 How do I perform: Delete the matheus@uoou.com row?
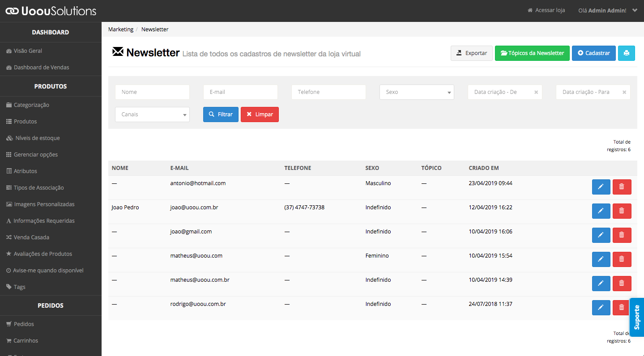pyautogui.click(x=622, y=259)
